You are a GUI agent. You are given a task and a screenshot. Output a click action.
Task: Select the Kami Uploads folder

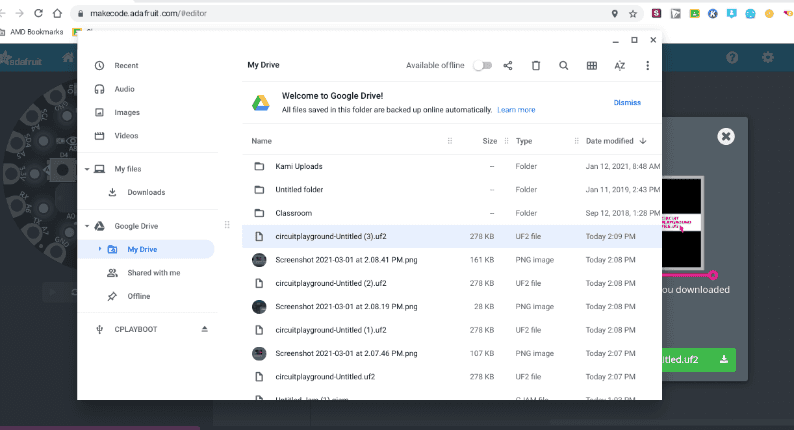coord(298,166)
